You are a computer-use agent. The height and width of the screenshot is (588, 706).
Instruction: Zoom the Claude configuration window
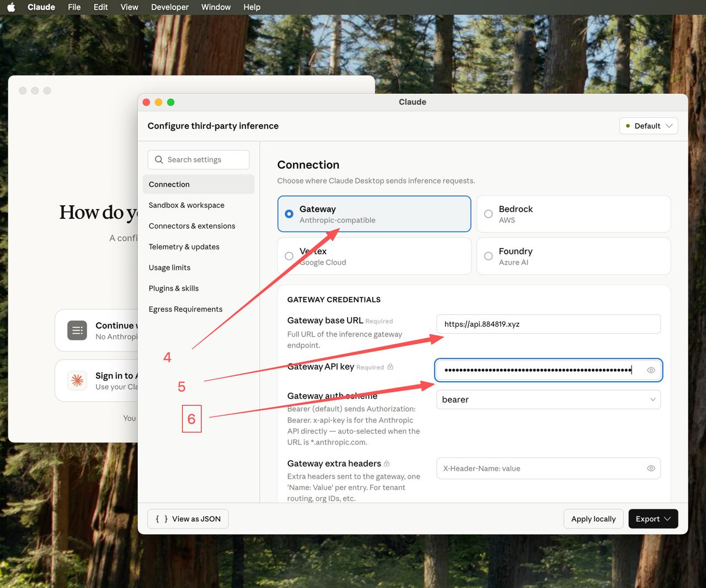coord(171,102)
